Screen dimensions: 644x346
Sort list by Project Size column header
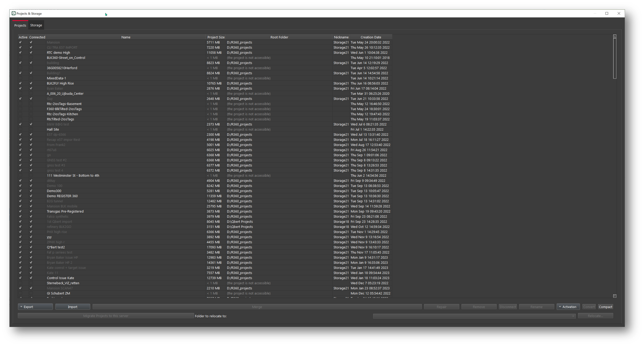point(216,37)
